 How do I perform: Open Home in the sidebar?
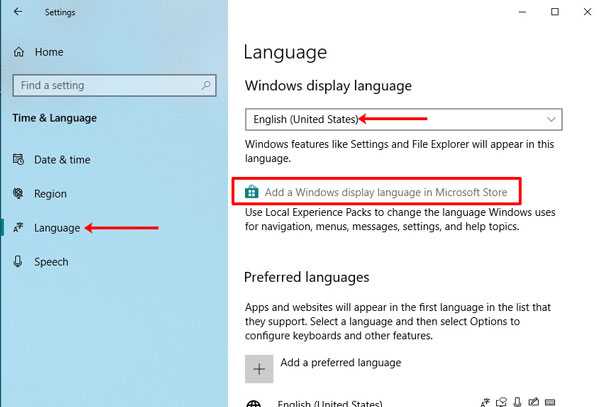49,52
